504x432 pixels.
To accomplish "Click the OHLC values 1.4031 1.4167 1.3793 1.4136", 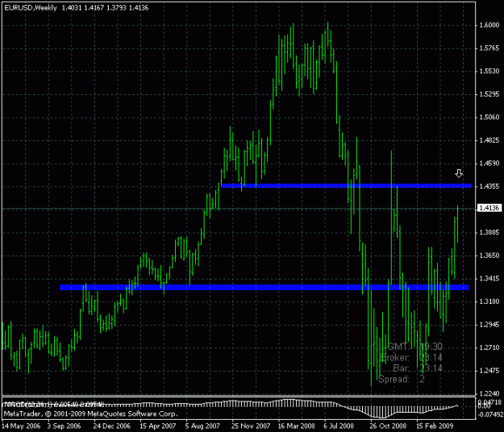I will click(105, 8).
